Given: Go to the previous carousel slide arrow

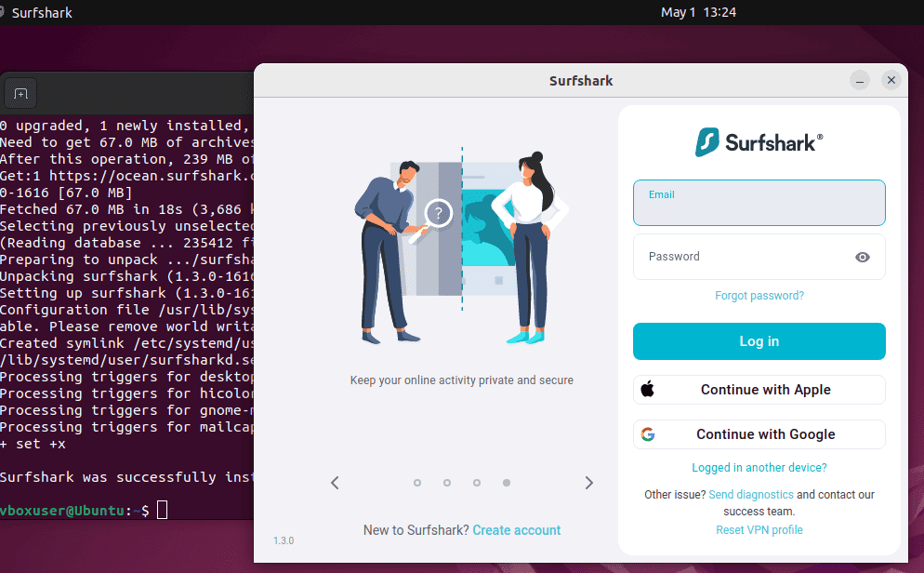Looking at the screenshot, I should pos(335,483).
